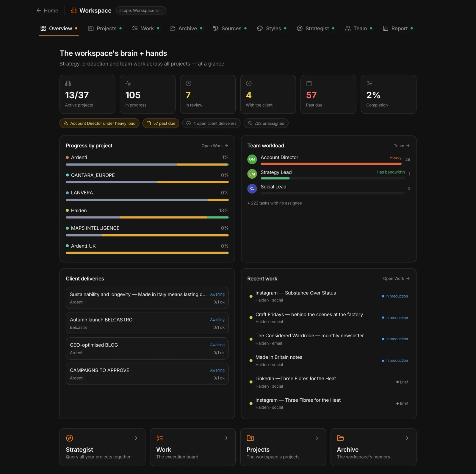This screenshot has height=474, width=476.
Task: Click the warning icon in heavy load alert
Action: click(x=66, y=123)
